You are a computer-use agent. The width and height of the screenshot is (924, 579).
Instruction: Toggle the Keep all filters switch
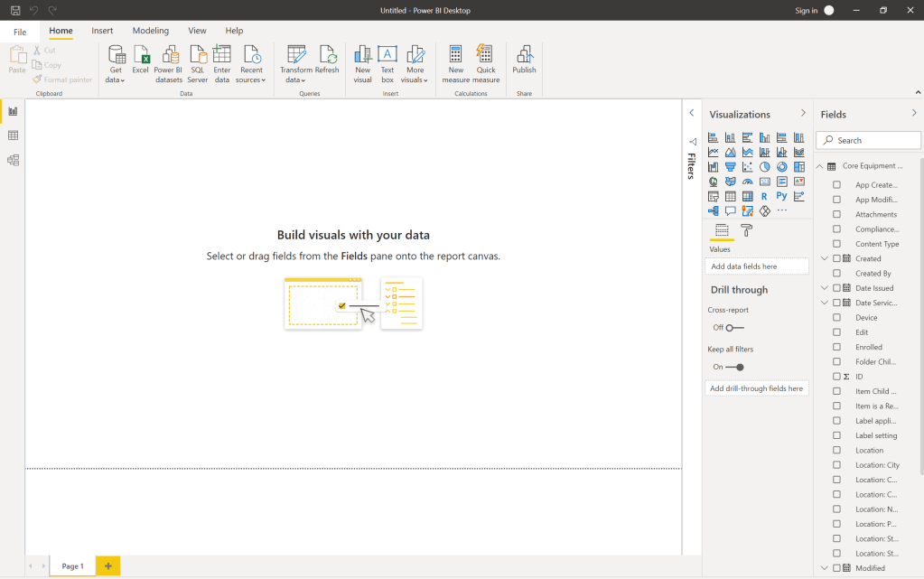pyautogui.click(x=734, y=367)
